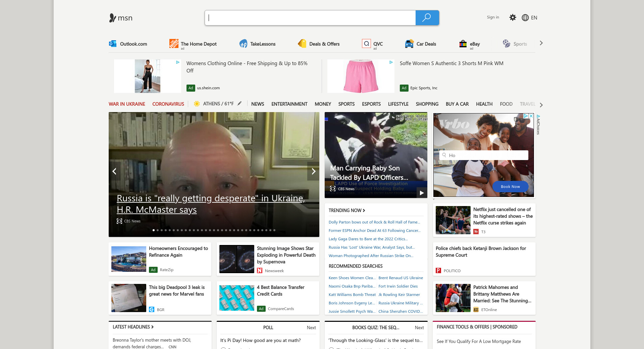Viewport: 644px width, 349px height.
Task: Play the LAPD officers video
Action: point(422,193)
